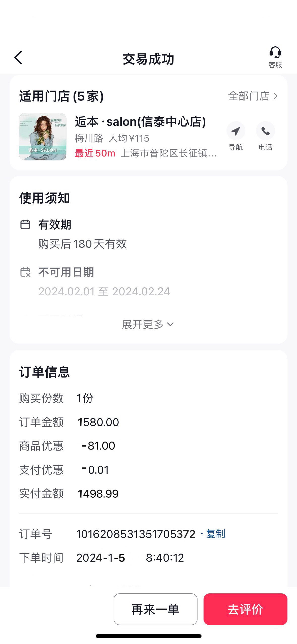Tap the back arrow icon
Image resolution: width=297 pixels, height=644 pixels.
18,57
